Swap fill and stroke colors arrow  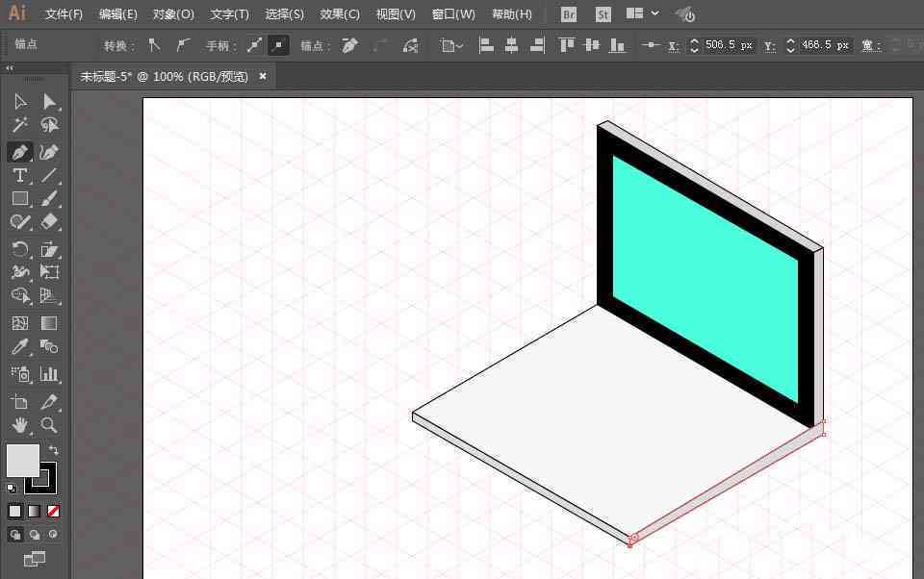click(x=53, y=450)
